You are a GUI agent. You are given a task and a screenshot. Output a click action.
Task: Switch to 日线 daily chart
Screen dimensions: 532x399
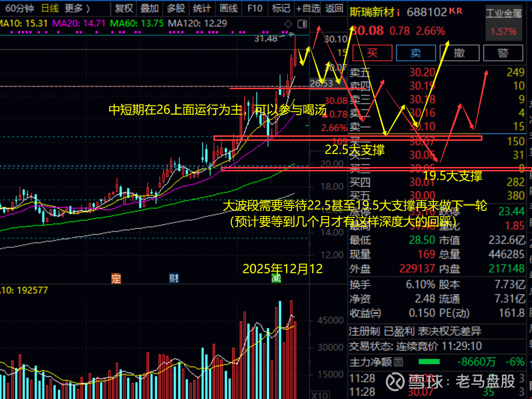click(x=50, y=8)
